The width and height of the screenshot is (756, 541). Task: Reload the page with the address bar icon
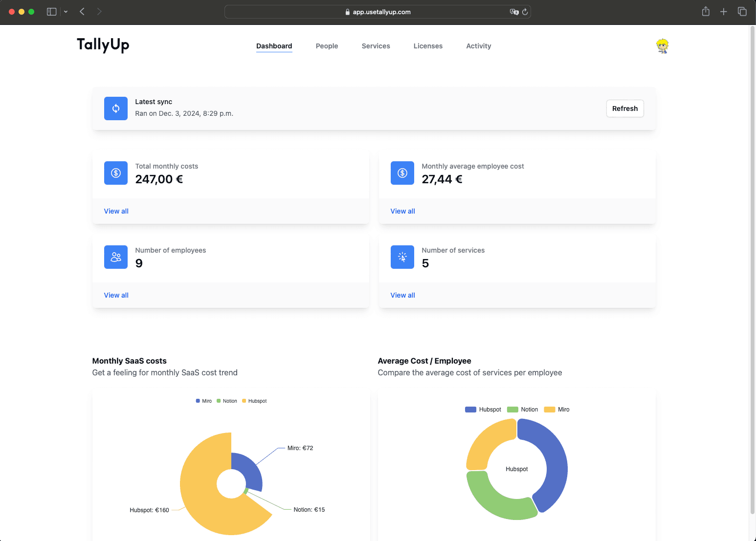point(525,12)
